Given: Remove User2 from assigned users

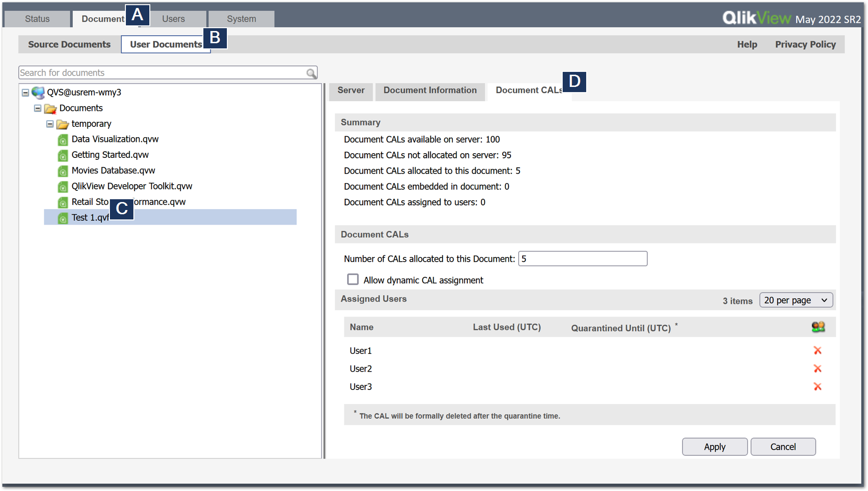Looking at the screenshot, I should pyautogui.click(x=818, y=368).
